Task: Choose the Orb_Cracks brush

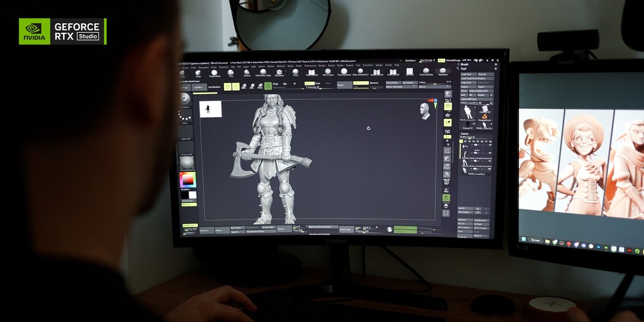Action: 328,71
